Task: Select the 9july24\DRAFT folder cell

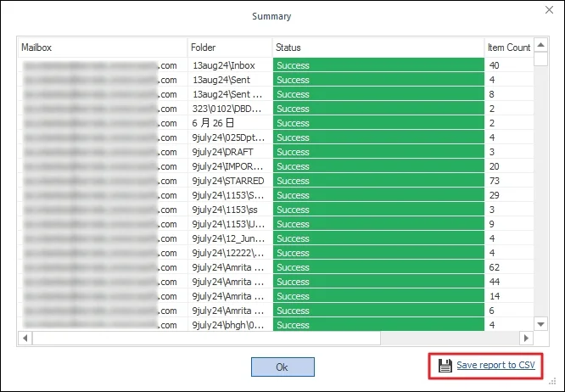Action: (x=230, y=152)
